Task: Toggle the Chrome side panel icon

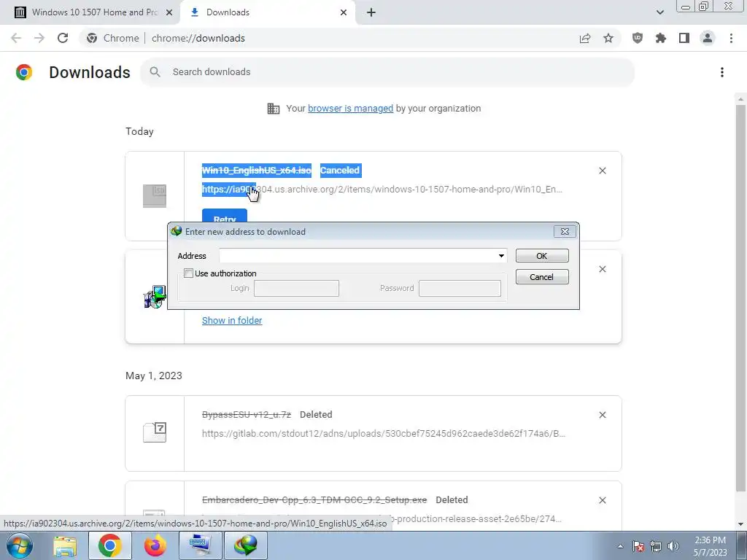Action: click(684, 38)
